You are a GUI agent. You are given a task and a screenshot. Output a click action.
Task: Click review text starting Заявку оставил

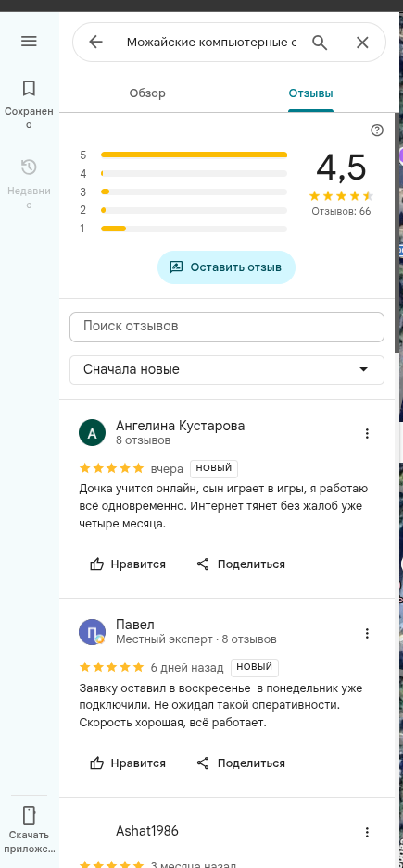(x=220, y=706)
